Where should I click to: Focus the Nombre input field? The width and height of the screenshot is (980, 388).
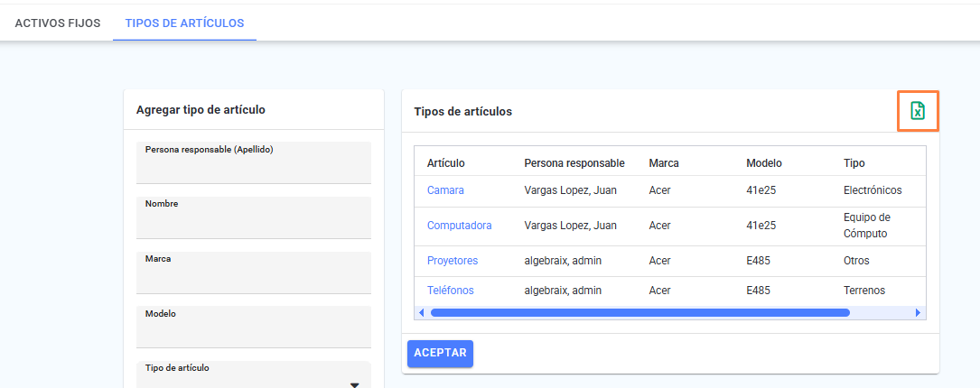pos(254,217)
